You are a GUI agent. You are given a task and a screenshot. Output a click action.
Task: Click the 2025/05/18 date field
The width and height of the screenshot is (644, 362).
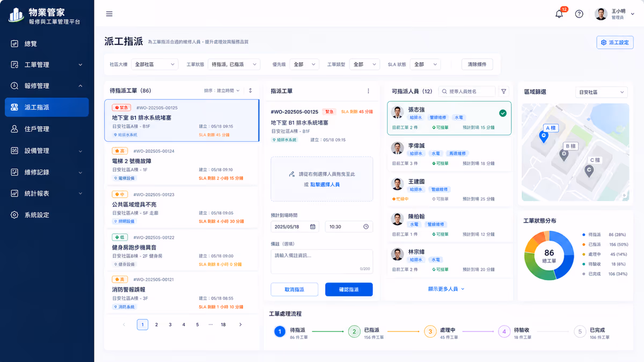tap(295, 226)
